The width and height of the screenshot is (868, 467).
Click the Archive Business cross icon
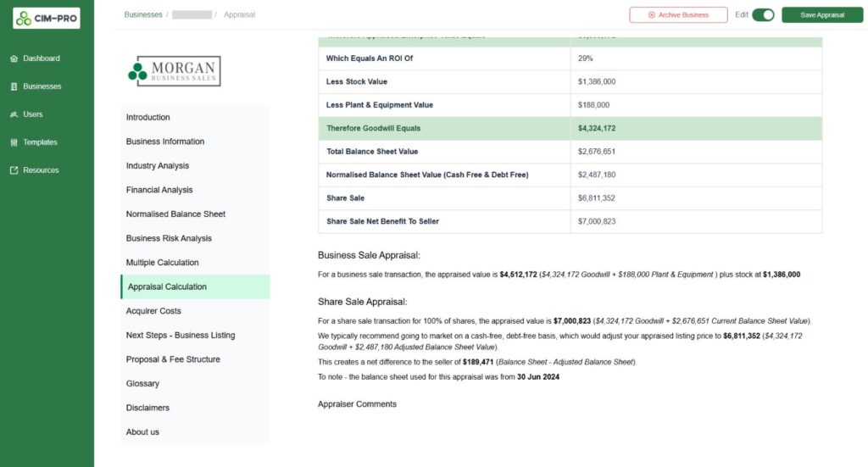coord(652,15)
